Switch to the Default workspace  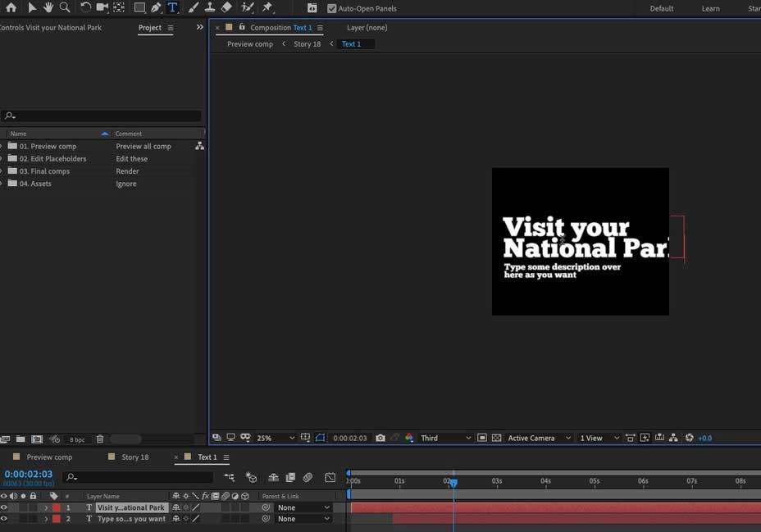[x=662, y=8]
